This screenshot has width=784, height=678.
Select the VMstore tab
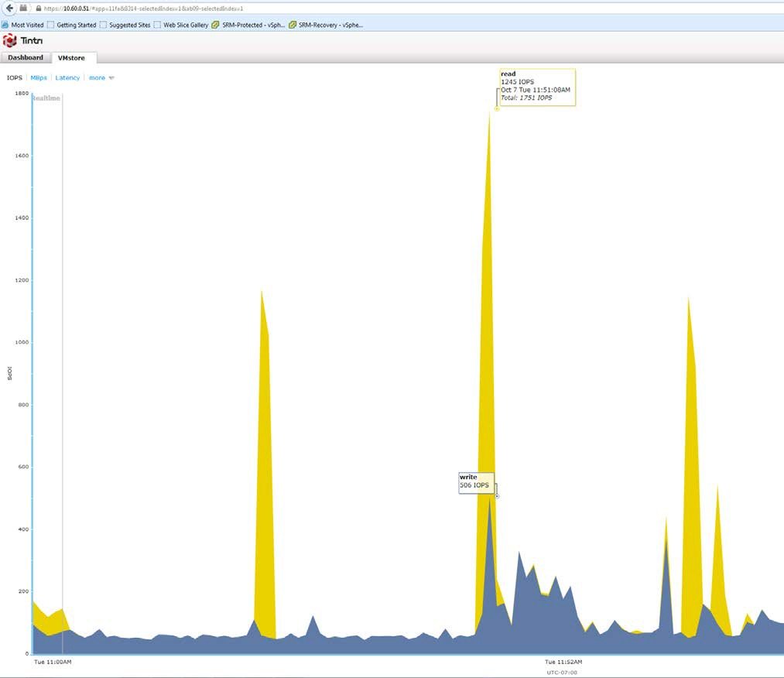71,58
